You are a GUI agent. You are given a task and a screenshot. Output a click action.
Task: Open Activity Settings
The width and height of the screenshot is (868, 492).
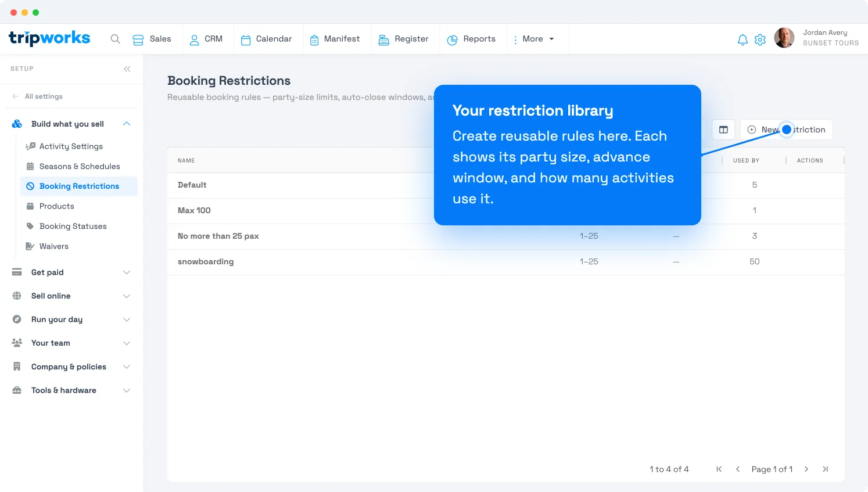pos(71,146)
